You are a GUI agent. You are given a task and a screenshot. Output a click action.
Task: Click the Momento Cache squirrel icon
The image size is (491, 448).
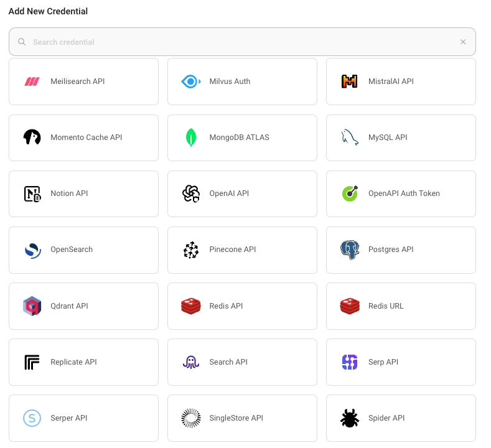point(32,137)
